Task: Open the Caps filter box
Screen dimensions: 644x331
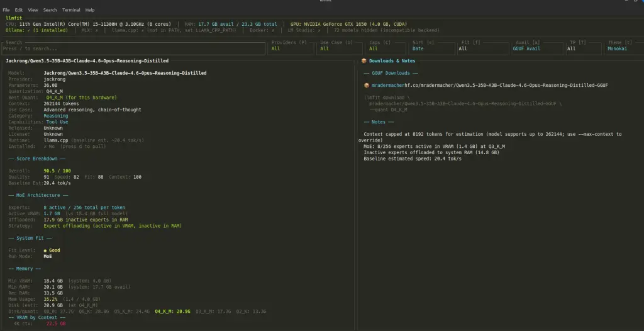Action: click(x=386, y=48)
